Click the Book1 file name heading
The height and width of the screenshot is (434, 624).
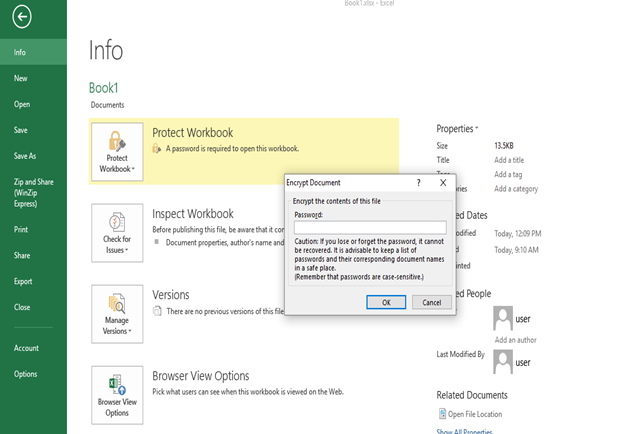tap(103, 88)
